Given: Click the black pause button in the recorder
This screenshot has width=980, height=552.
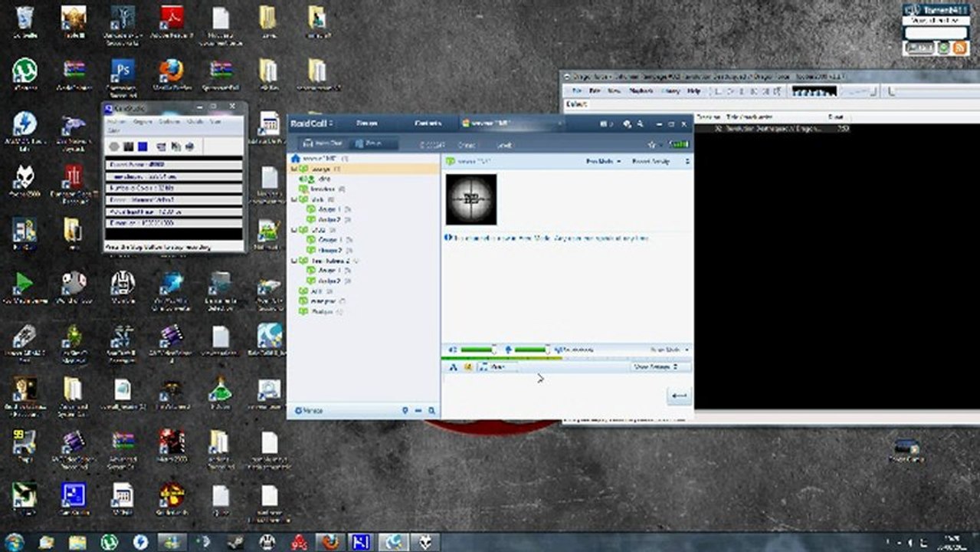Looking at the screenshot, I should point(129,146).
